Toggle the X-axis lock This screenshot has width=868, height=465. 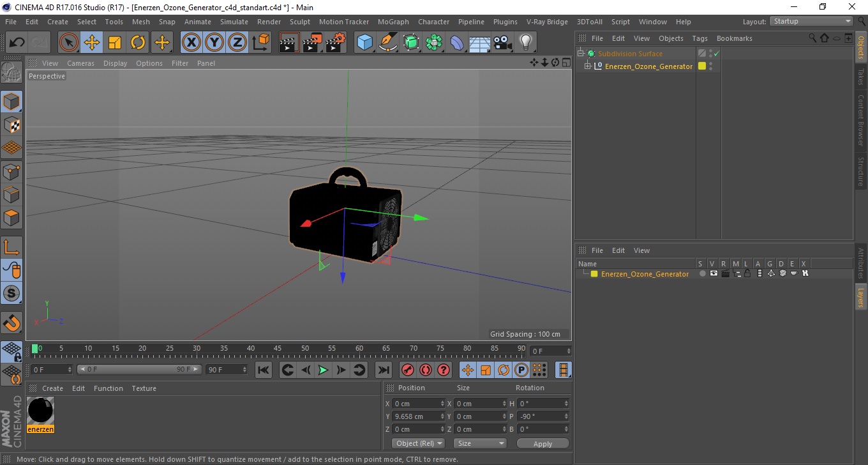[191, 43]
